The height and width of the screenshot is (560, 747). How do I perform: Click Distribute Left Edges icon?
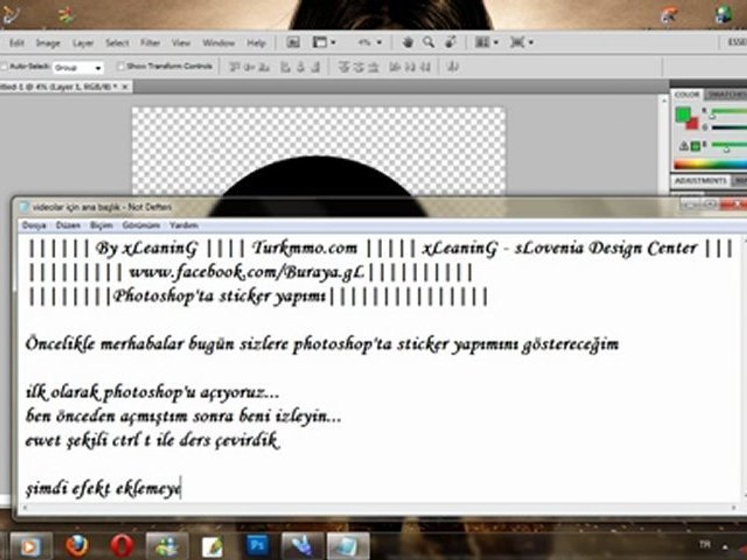[x=395, y=67]
